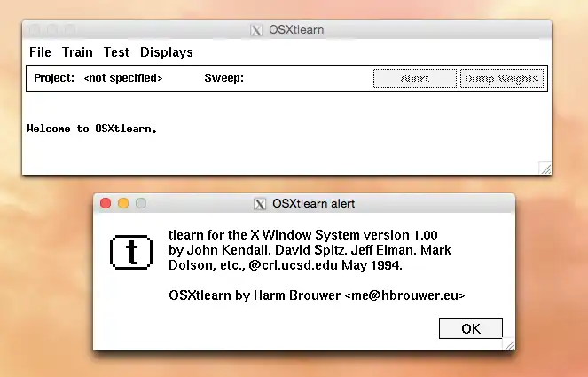Click the "Welcome to OSXtlearn." text area

click(x=92, y=129)
